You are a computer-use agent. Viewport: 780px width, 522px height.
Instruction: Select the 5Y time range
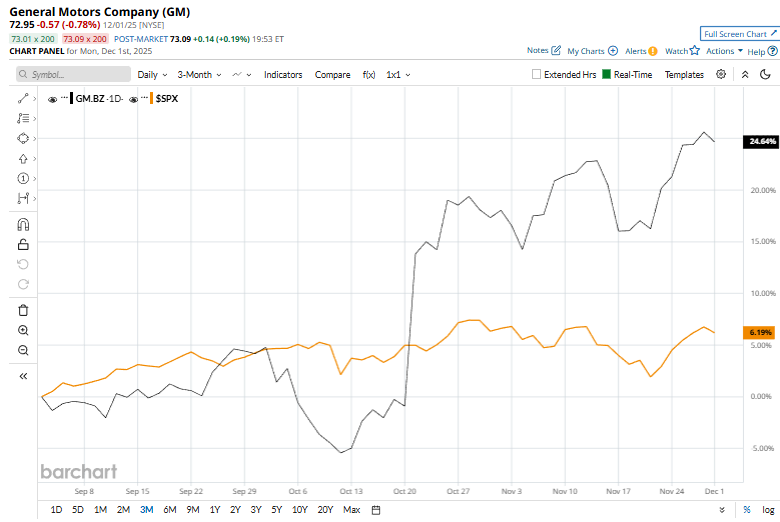[x=277, y=510]
